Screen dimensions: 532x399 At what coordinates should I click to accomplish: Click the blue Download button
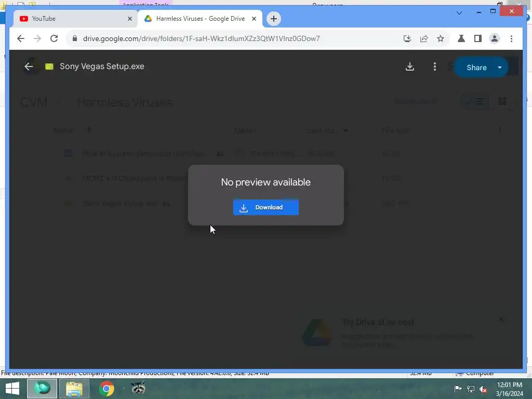pos(265,207)
